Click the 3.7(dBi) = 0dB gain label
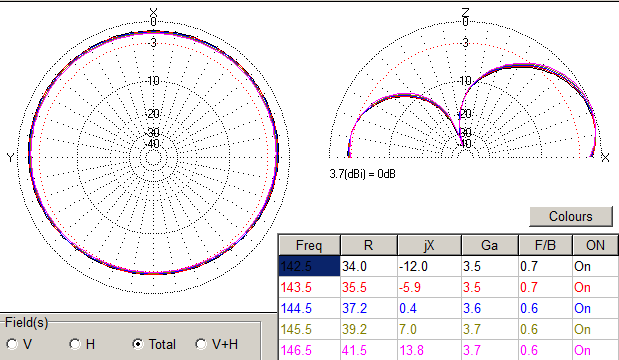 click(362, 174)
